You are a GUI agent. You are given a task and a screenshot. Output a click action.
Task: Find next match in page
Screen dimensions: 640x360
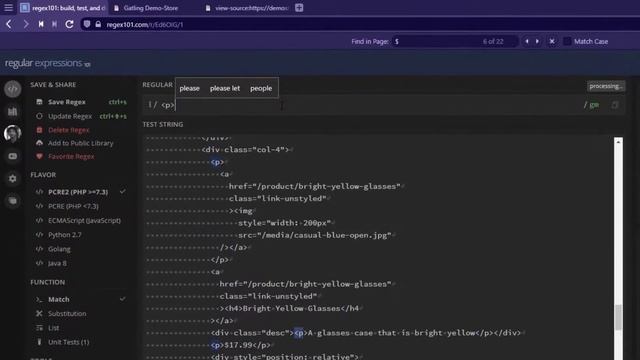(x=537, y=41)
